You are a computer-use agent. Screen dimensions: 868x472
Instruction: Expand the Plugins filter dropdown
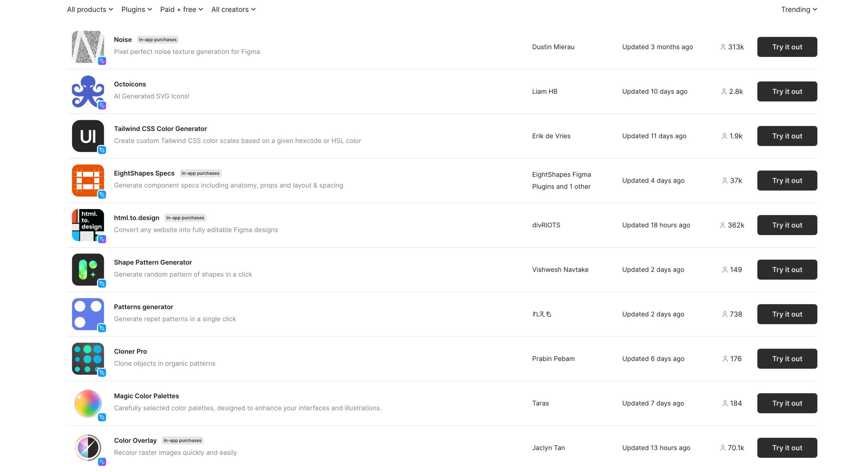pos(136,9)
